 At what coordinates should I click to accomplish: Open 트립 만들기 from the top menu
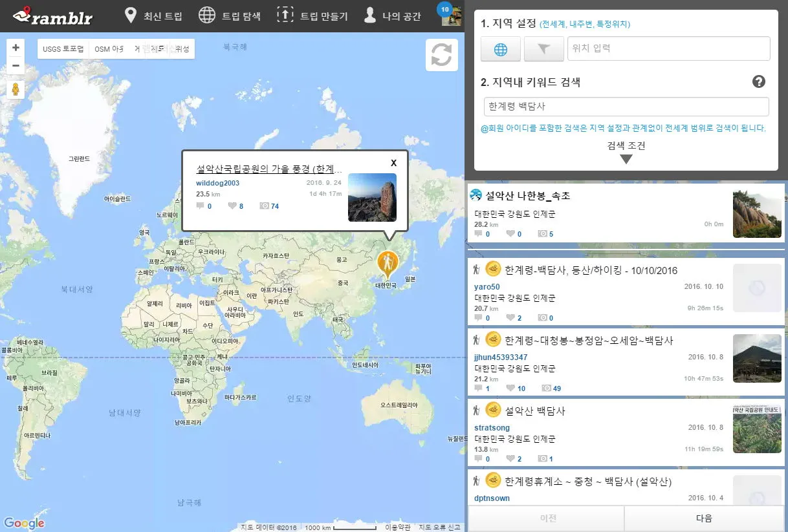pos(311,16)
